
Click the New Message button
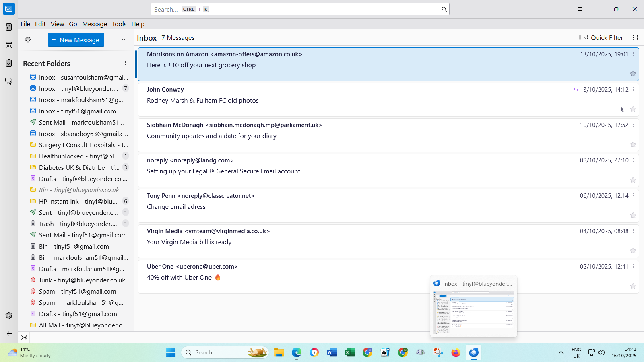click(76, 40)
